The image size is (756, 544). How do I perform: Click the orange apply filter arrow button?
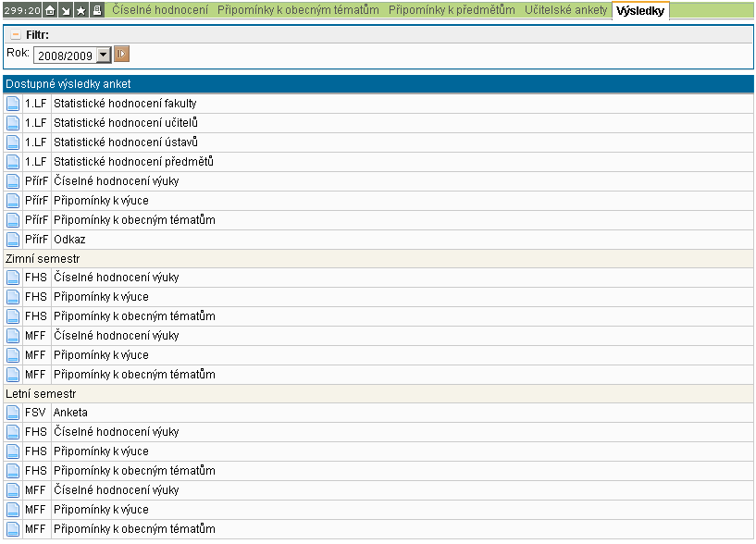121,55
